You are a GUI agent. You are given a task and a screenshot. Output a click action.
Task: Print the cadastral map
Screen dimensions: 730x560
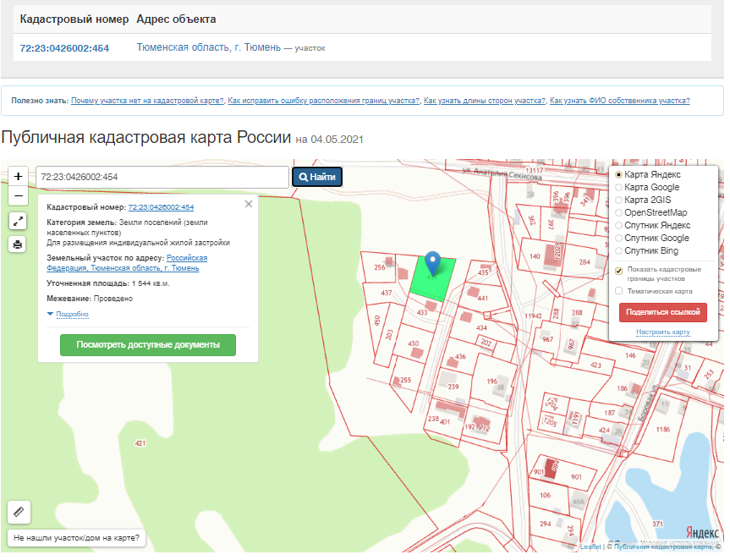18,244
